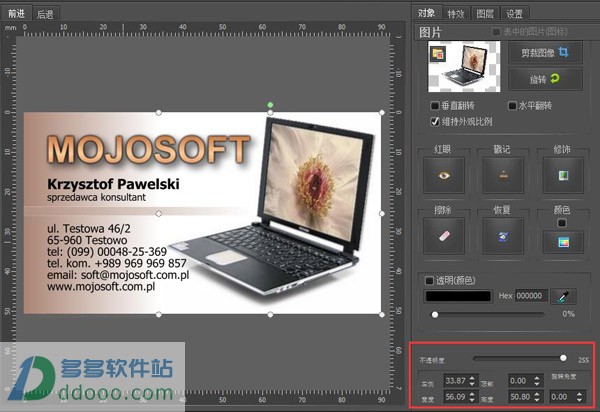Click the laptop picture preview thumbnail

(x=464, y=67)
